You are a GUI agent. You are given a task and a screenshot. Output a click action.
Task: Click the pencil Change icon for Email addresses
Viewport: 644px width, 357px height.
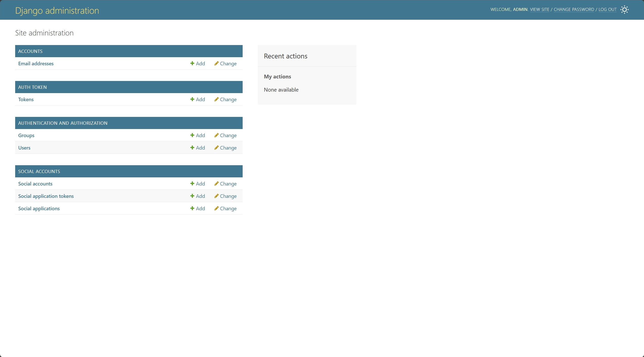point(216,64)
